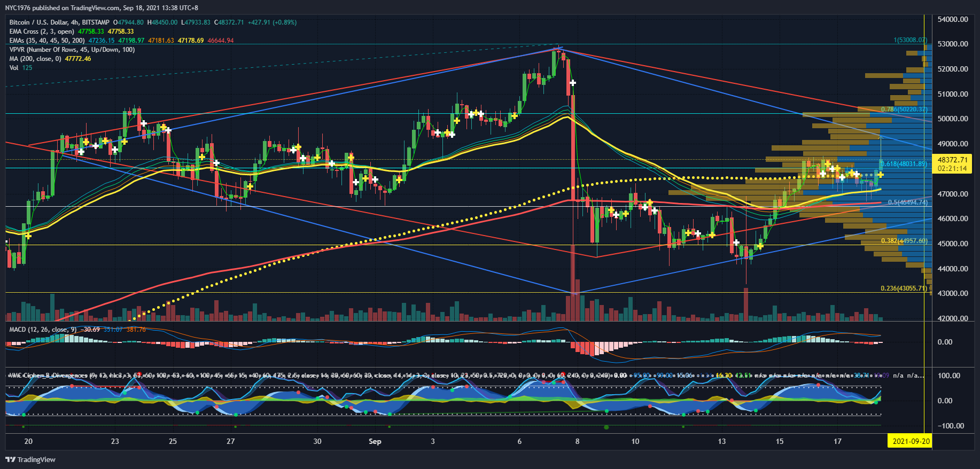Click the 23 date label on the time axis
Screen dimensions: 980x469
point(115,441)
